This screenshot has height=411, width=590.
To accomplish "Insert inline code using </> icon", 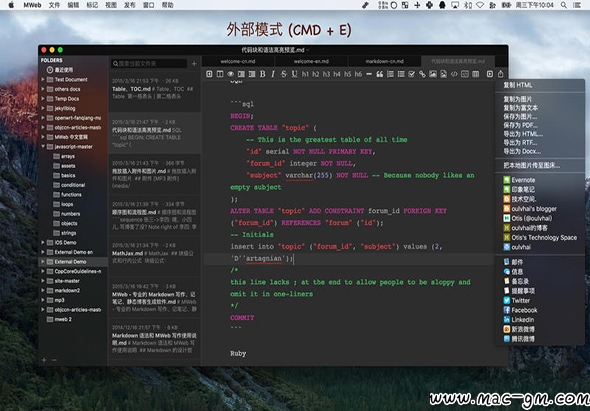I will coord(454,74).
